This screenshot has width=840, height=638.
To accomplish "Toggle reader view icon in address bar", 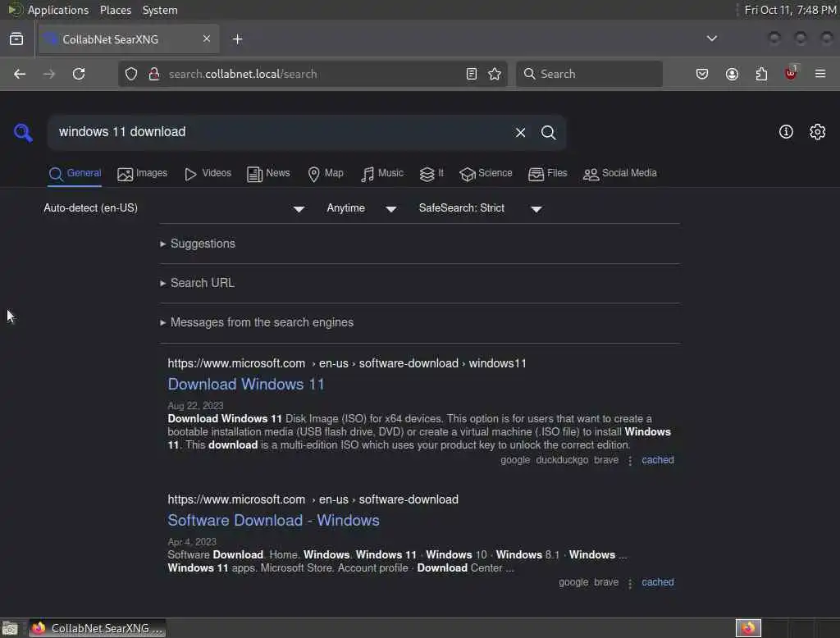I will (472, 74).
